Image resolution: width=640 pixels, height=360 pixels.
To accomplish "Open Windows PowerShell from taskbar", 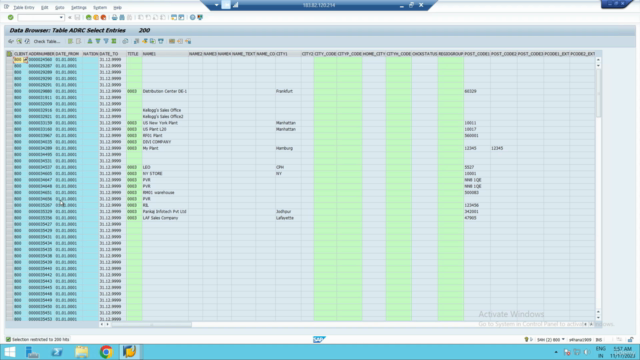I will pyautogui.click(x=57, y=352).
